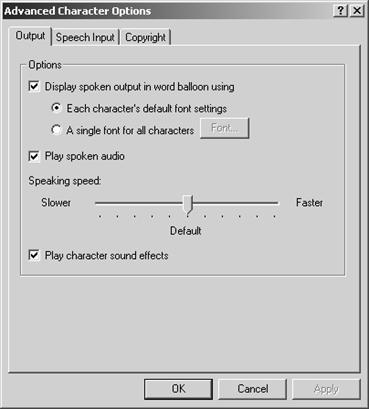Click the question mark help button
Screen dimensions: 369x409
coord(340,11)
